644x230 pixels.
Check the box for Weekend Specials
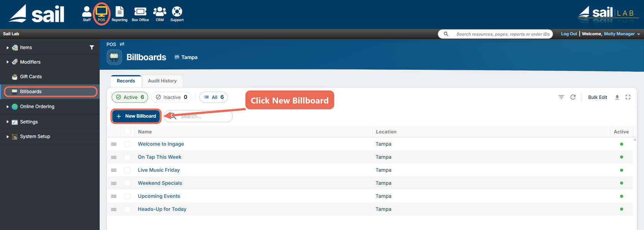[127, 183]
